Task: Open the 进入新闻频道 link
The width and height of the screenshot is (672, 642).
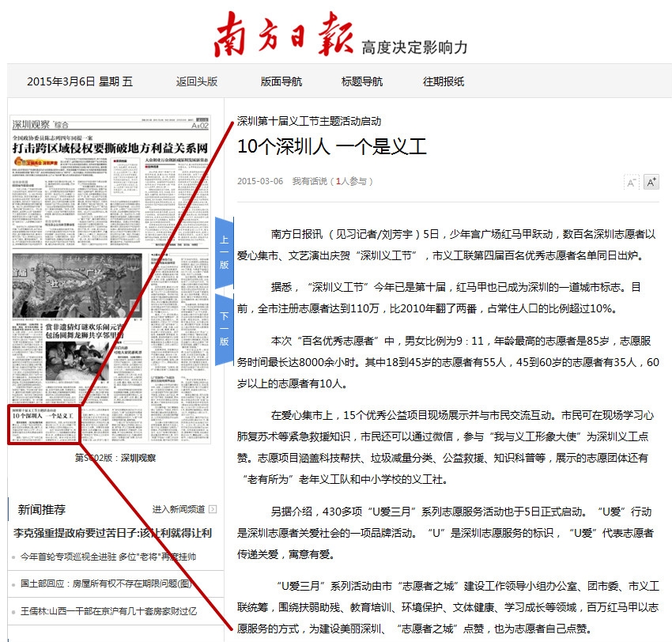Action: 179,509
